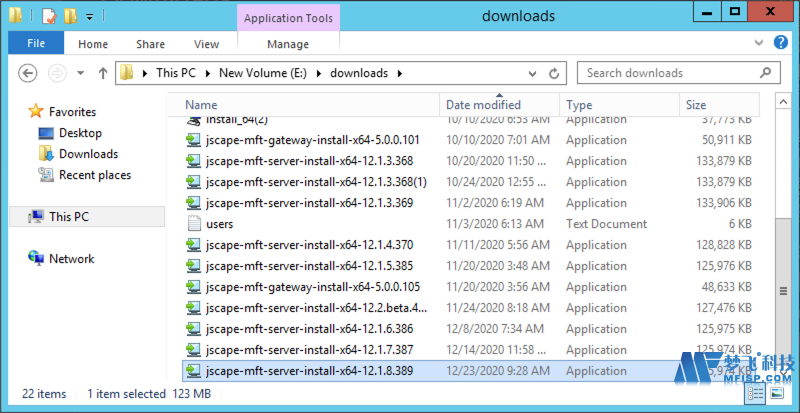Go up one folder level arrow
Screen dimensions: 800x413
click(103, 74)
